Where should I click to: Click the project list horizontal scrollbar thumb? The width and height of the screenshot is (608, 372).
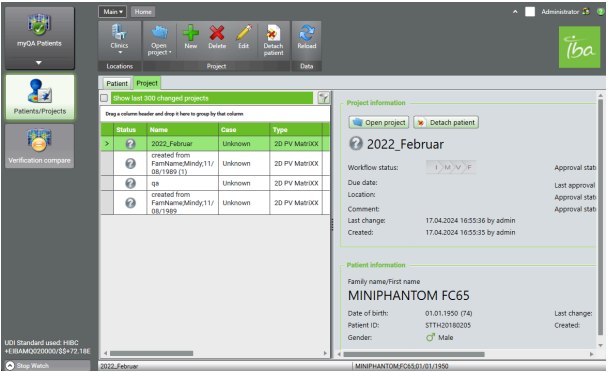pyautogui.click(x=151, y=353)
